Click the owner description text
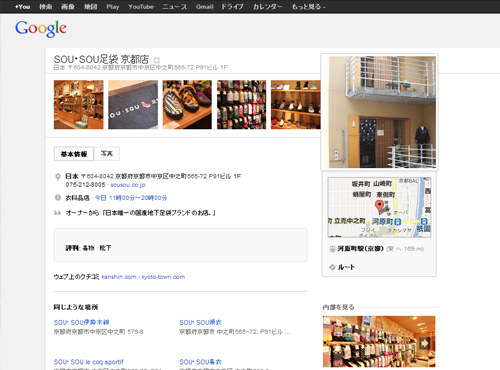 [x=140, y=213]
